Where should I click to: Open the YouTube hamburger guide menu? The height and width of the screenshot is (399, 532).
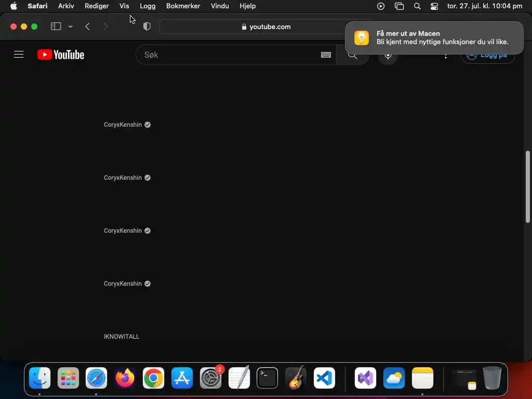pos(19,55)
